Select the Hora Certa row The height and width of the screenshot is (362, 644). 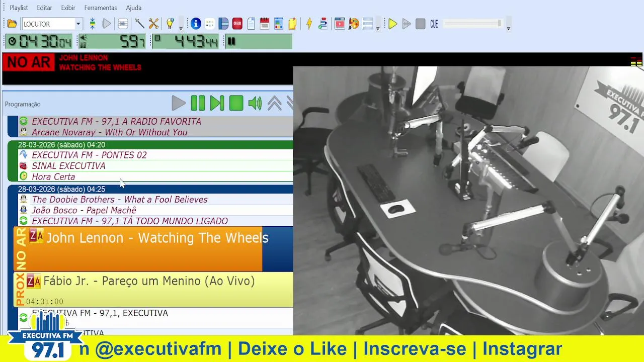click(x=155, y=176)
